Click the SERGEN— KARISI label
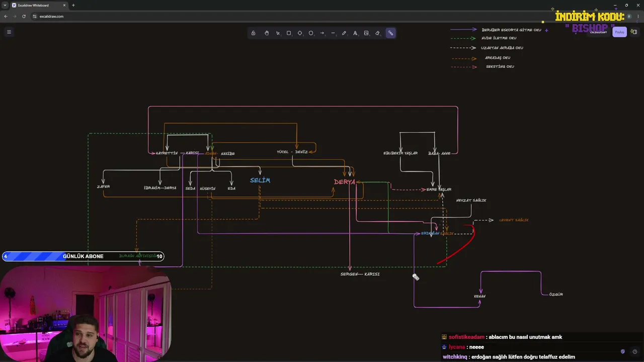The image size is (644, 362). point(360,274)
